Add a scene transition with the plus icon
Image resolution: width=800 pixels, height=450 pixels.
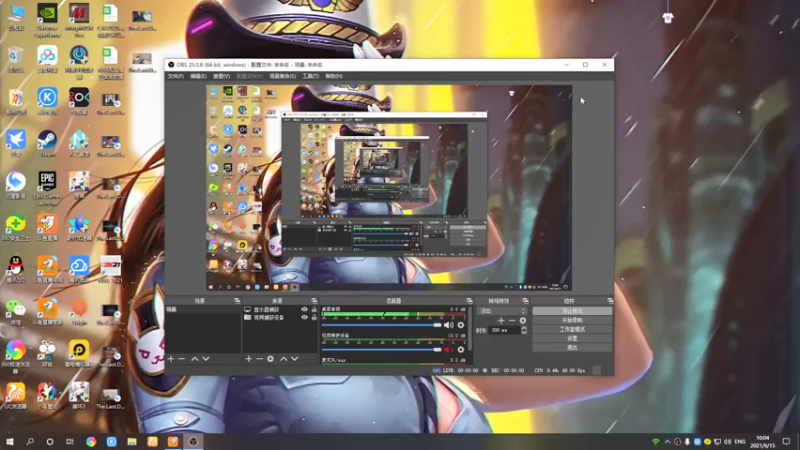501,320
